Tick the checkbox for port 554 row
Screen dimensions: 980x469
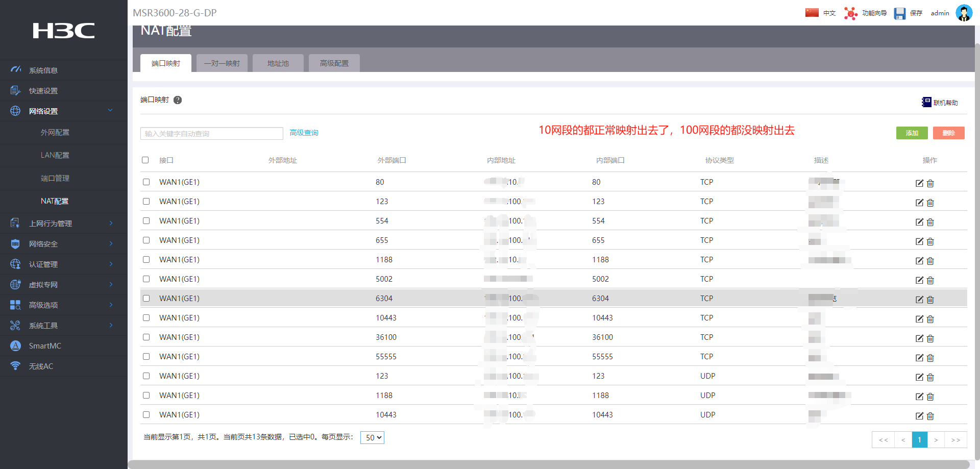click(146, 221)
